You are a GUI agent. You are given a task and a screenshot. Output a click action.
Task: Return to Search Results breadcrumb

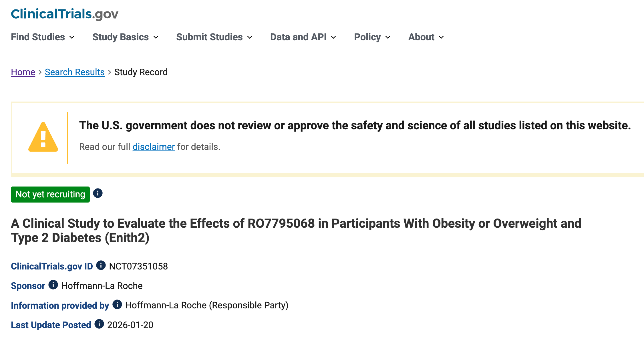click(75, 72)
